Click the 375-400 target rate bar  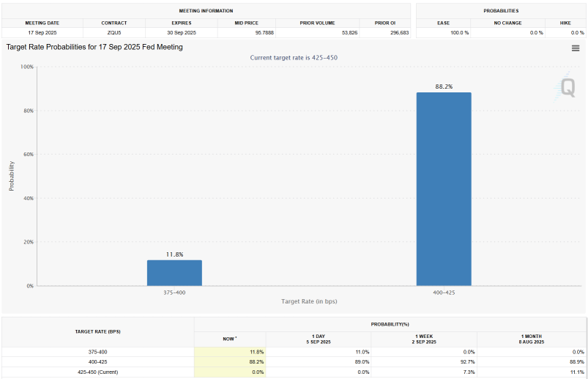click(x=174, y=273)
